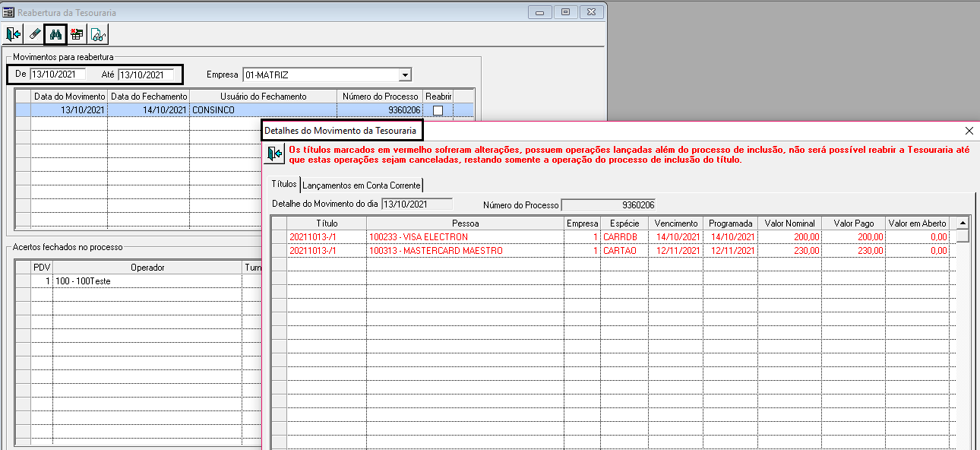The width and height of the screenshot is (980, 450).
Task: Open the Empresa dropdown showing 01-MATRIZ
Action: pos(405,74)
